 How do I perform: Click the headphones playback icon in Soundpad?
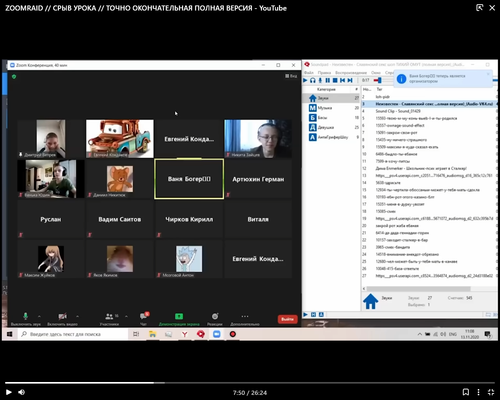(312, 80)
